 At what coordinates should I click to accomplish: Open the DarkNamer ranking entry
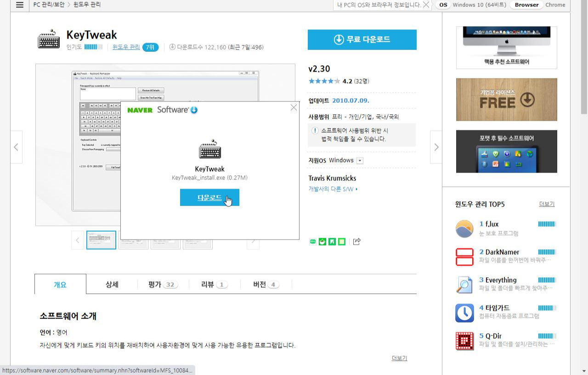click(506, 257)
